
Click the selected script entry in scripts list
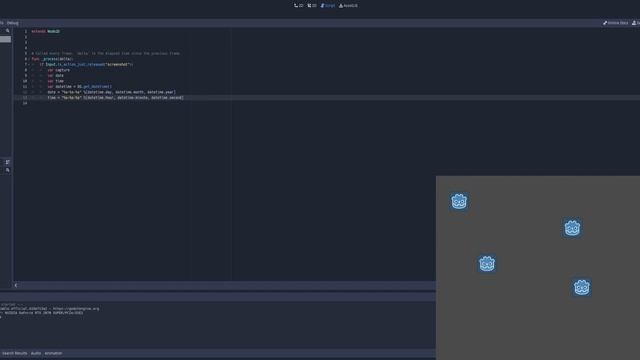[5, 39]
